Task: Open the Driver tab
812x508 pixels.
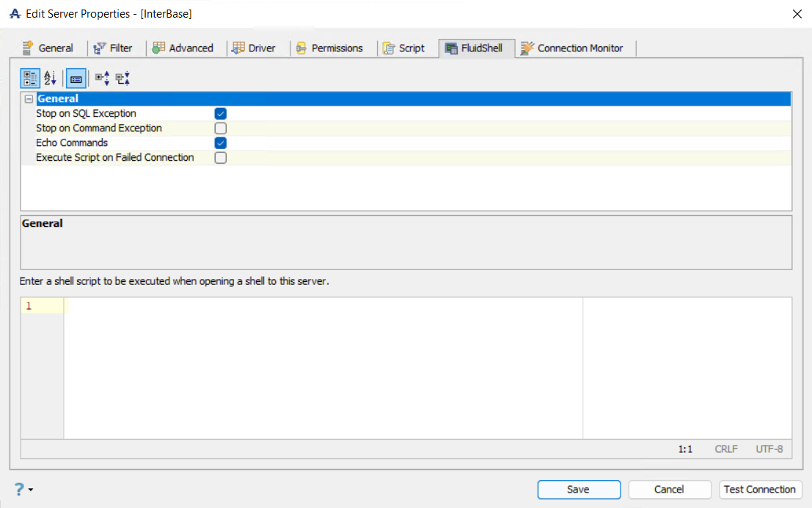Action: pos(253,48)
